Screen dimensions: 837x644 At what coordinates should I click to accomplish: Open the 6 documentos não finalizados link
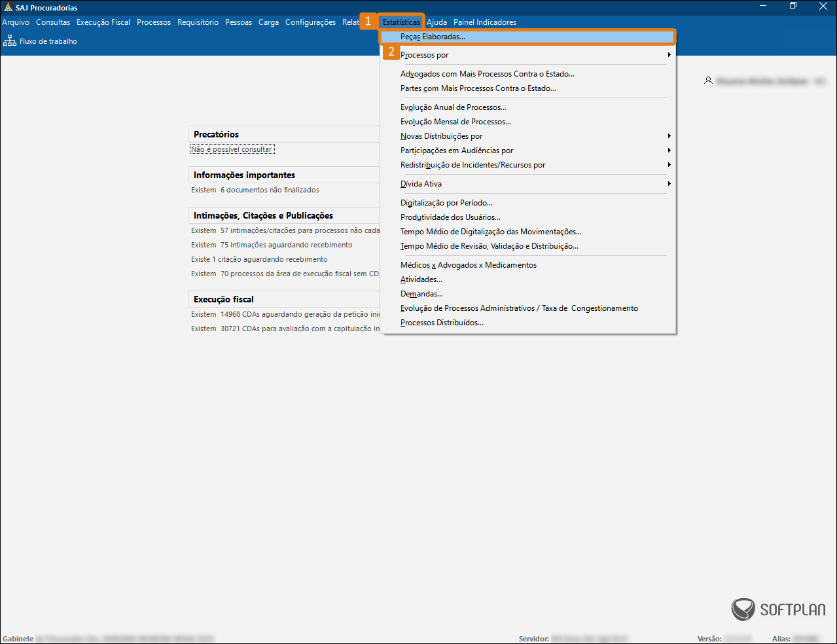[270, 190]
